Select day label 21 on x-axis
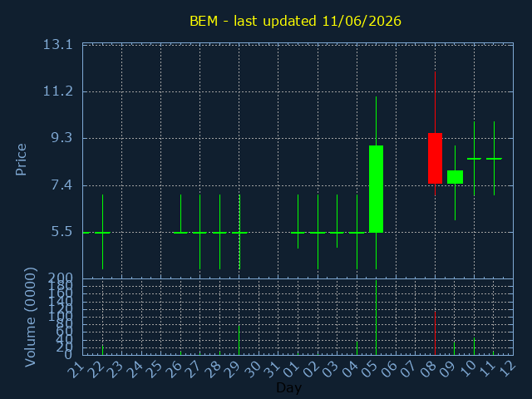This screenshot has height=399, width=532. click(75, 370)
